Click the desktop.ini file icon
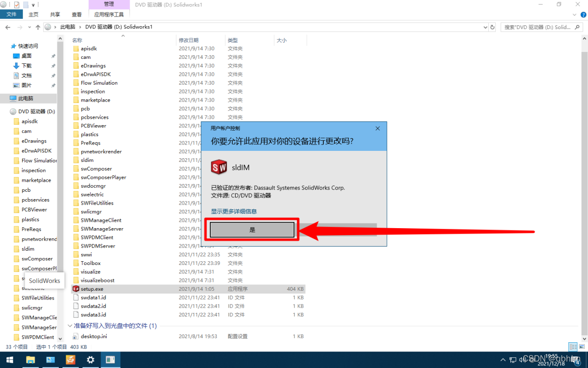588x368 pixels. 76,336
